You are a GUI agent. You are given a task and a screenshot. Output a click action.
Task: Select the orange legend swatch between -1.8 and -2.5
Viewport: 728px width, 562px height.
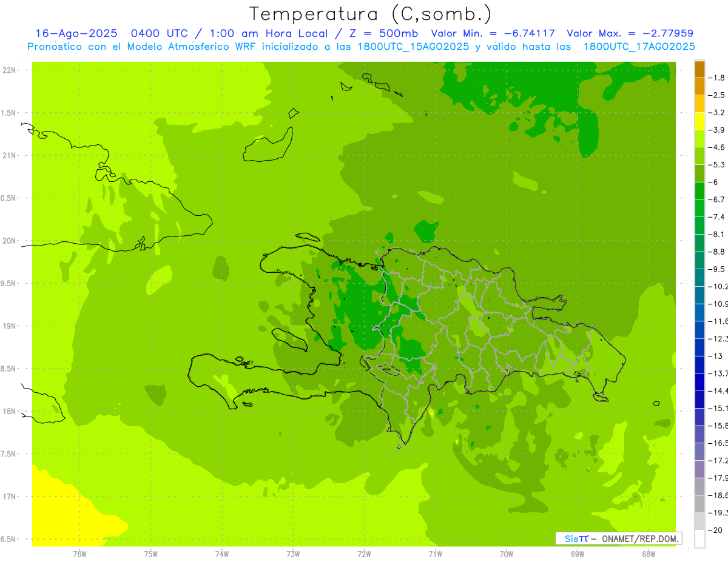click(x=699, y=86)
